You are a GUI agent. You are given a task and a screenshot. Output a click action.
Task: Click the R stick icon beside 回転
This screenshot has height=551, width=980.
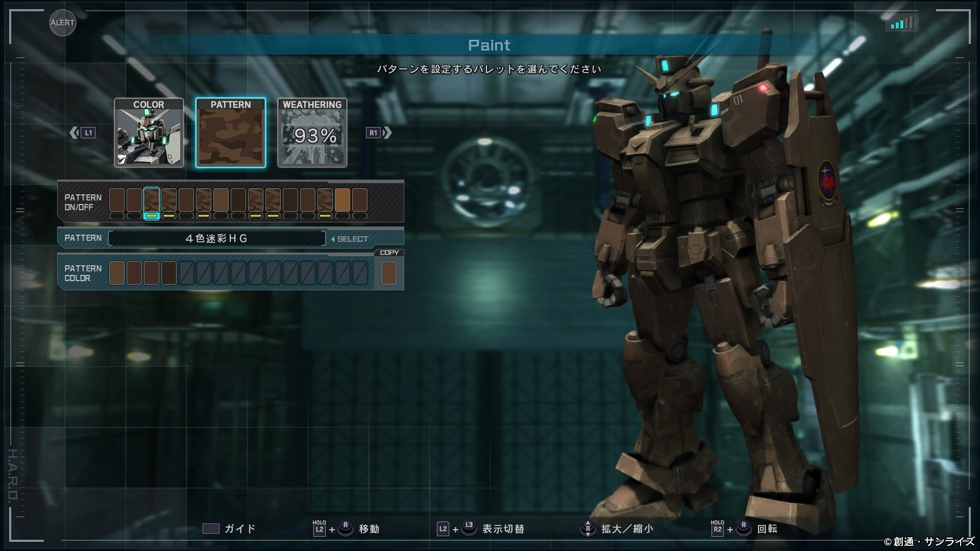744,529
